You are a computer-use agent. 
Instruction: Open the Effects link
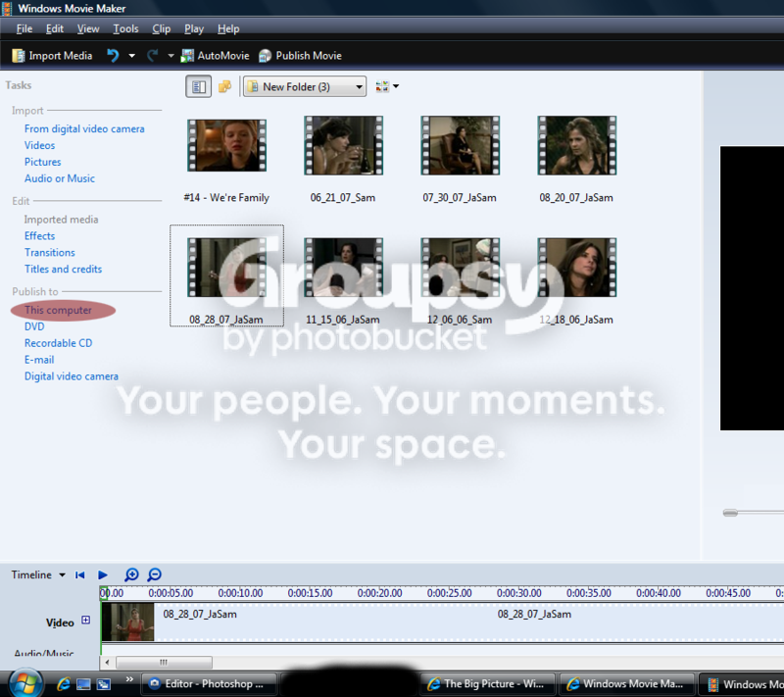[39, 236]
